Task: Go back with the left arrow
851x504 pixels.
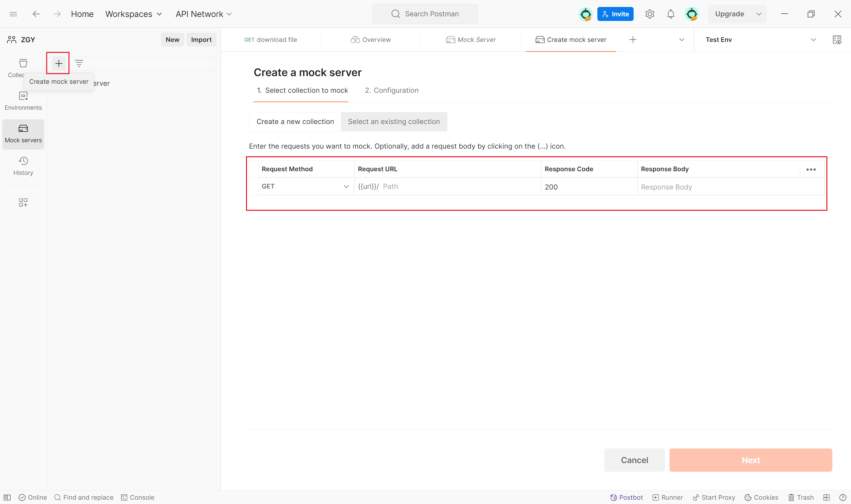Action: pyautogui.click(x=36, y=14)
